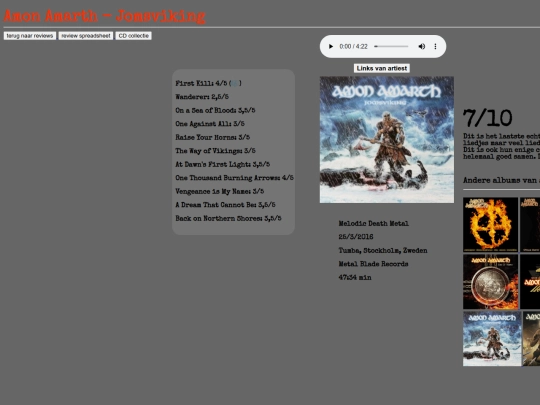Open the small Jomsviking album thumbnail
This screenshot has width=540, height=405.
pyautogui.click(x=492, y=339)
